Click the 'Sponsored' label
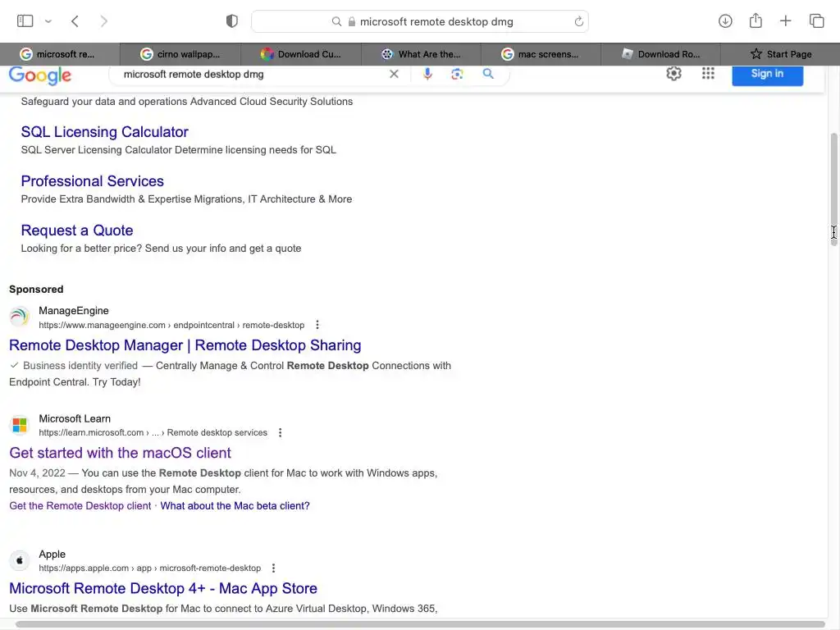840x630 pixels. [36, 290]
